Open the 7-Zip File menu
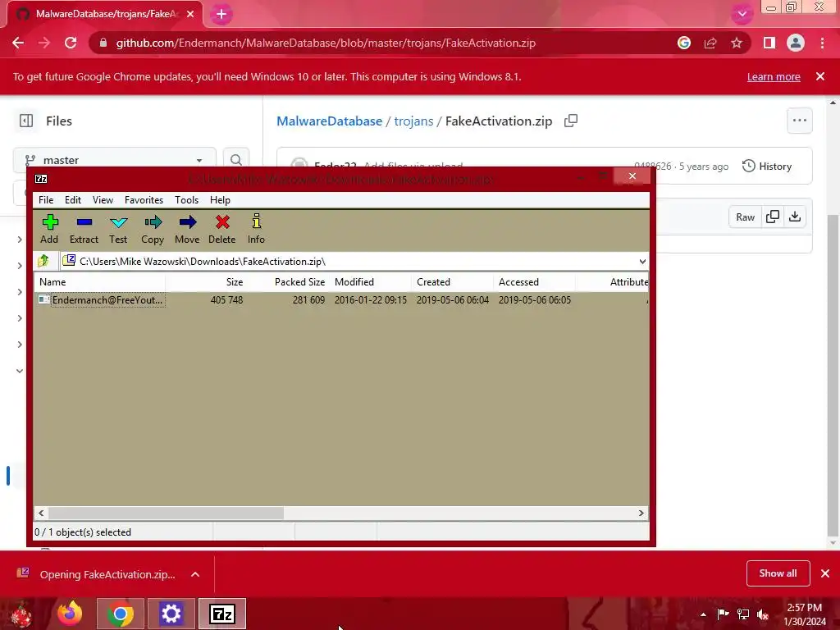840x630 pixels. coord(46,200)
